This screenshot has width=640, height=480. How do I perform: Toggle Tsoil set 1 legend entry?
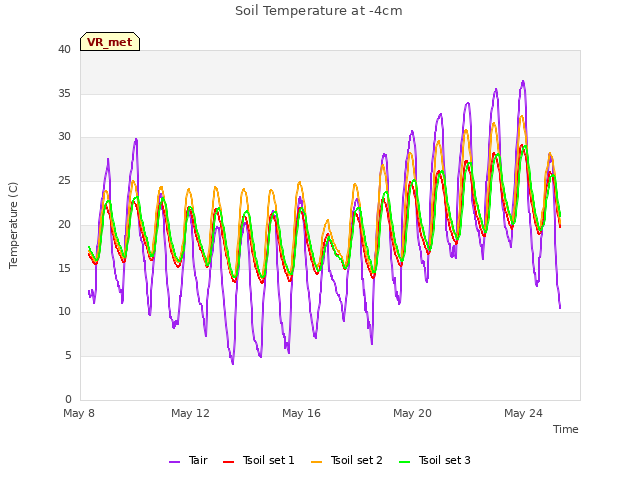click(x=259, y=460)
